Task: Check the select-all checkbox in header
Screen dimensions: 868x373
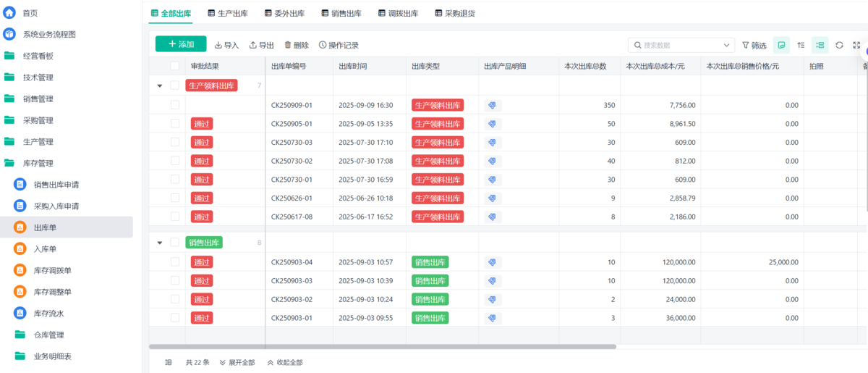Action: [x=175, y=66]
